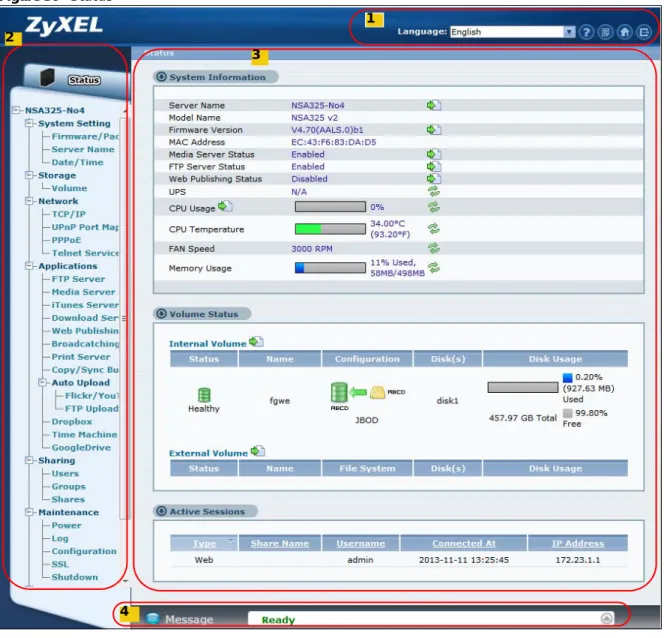Viewport: 664px width, 638px height.
Task: Open Volume under Storage
Action: 69,188
